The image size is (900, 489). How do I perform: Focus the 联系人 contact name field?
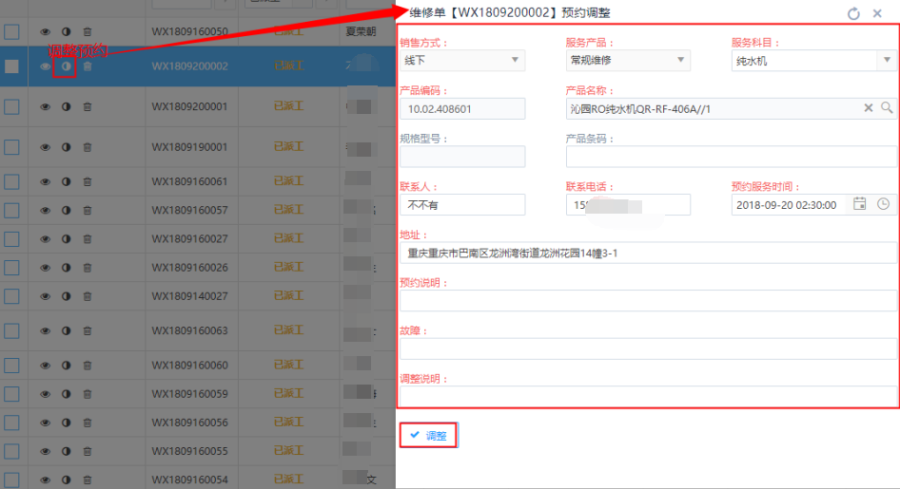tap(461, 204)
